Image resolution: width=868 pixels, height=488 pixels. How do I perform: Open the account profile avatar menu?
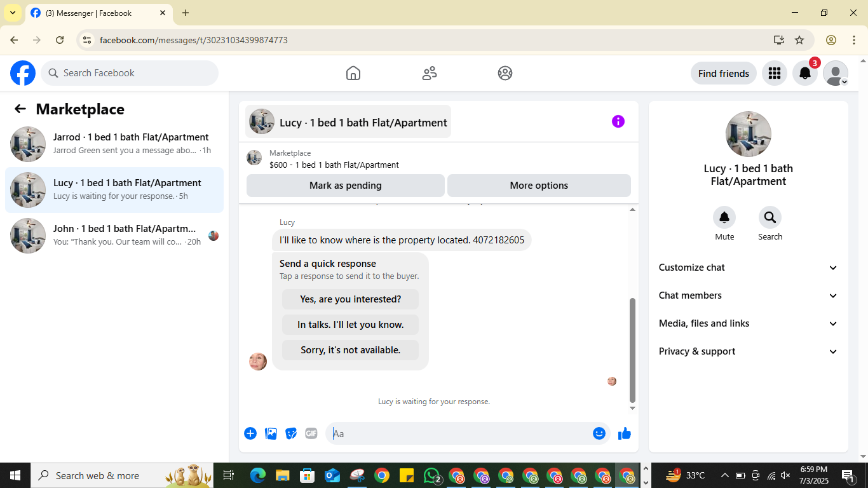[x=836, y=73]
